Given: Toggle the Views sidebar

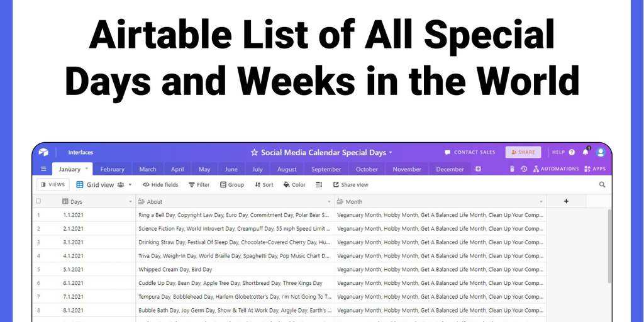Looking at the screenshot, I should [x=53, y=184].
